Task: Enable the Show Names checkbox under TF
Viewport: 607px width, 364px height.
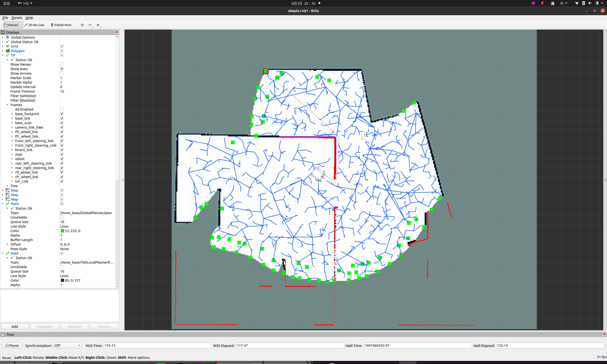Action: [62, 64]
